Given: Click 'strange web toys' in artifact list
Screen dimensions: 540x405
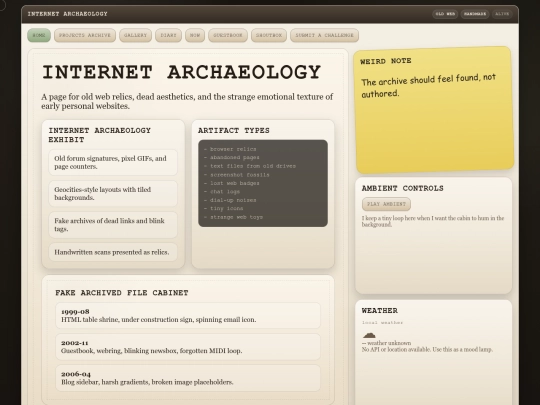Looking at the screenshot, I should click(236, 217).
